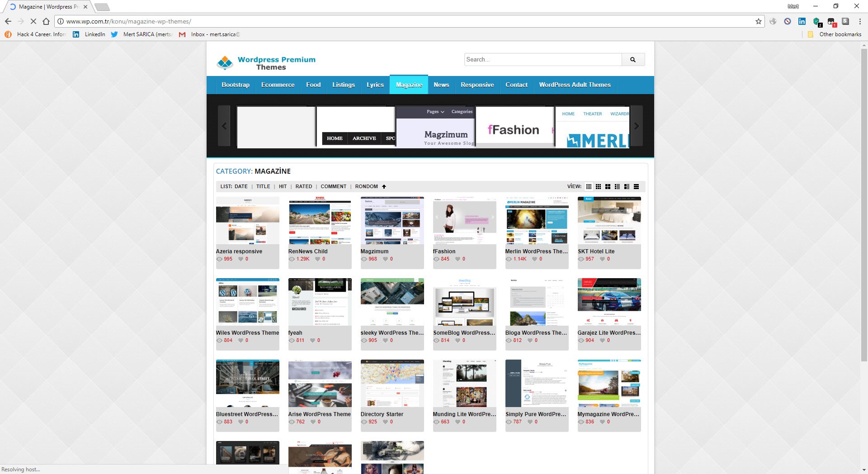Select the smallest grid view icon
This screenshot has width=868, height=474.
(589, 186)
